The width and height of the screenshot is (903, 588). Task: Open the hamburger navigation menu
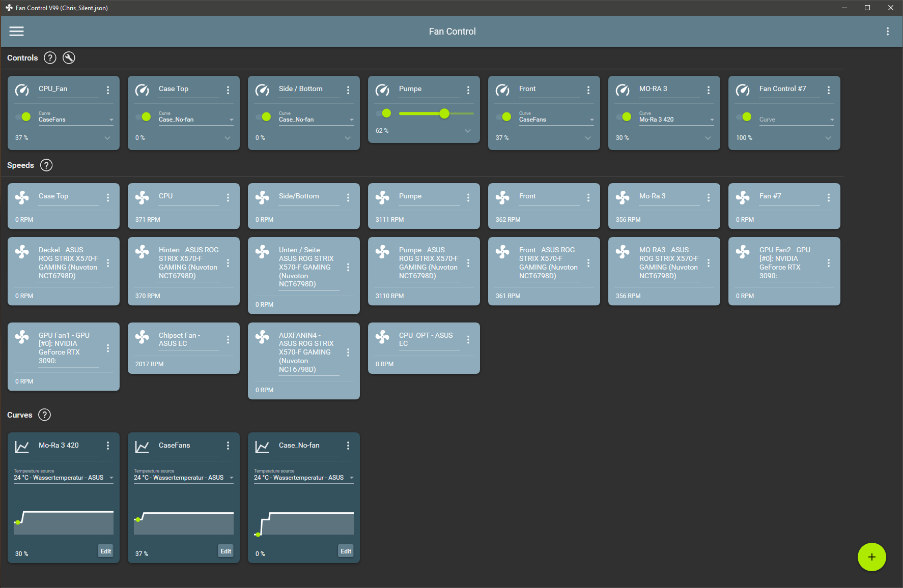coord(16,32)
